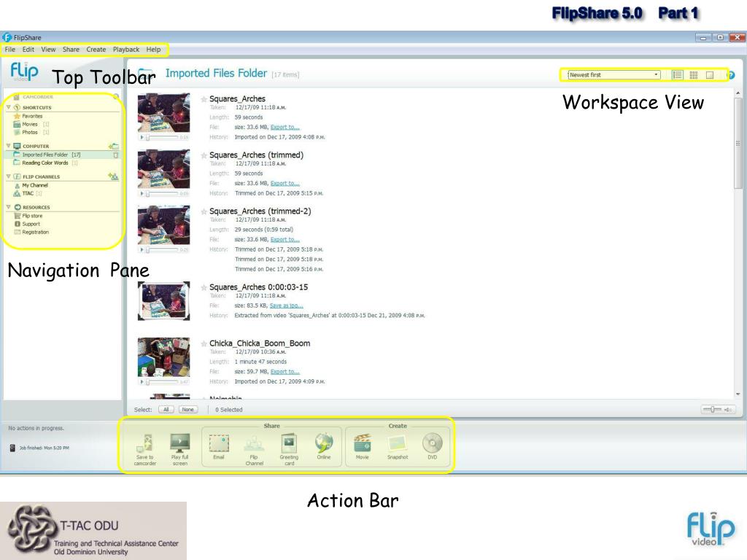Viewport: 747px width, 560px height.
Task: Click the Camcorder section icon
Action: [x=17, y=97]
